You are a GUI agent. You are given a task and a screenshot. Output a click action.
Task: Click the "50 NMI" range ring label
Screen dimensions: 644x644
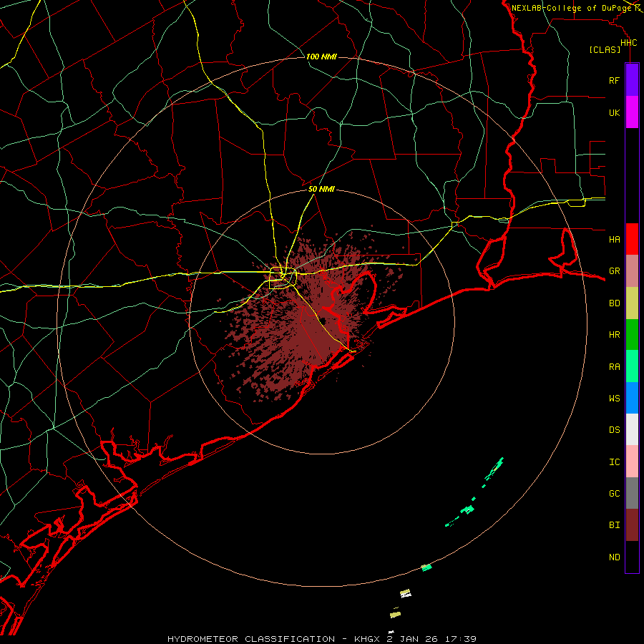pyautogui.click(x=321, y=189)
